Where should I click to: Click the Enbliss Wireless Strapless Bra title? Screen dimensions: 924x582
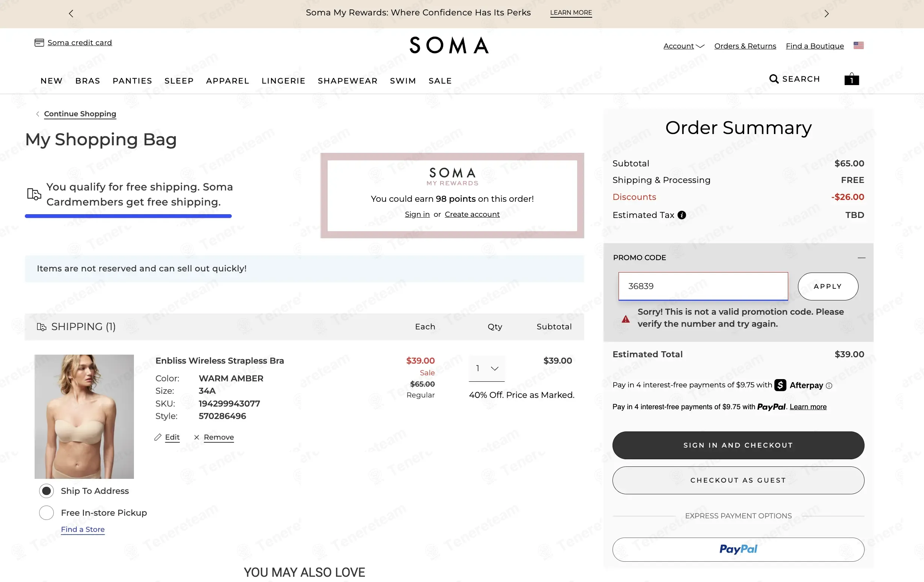click(219, 361)
